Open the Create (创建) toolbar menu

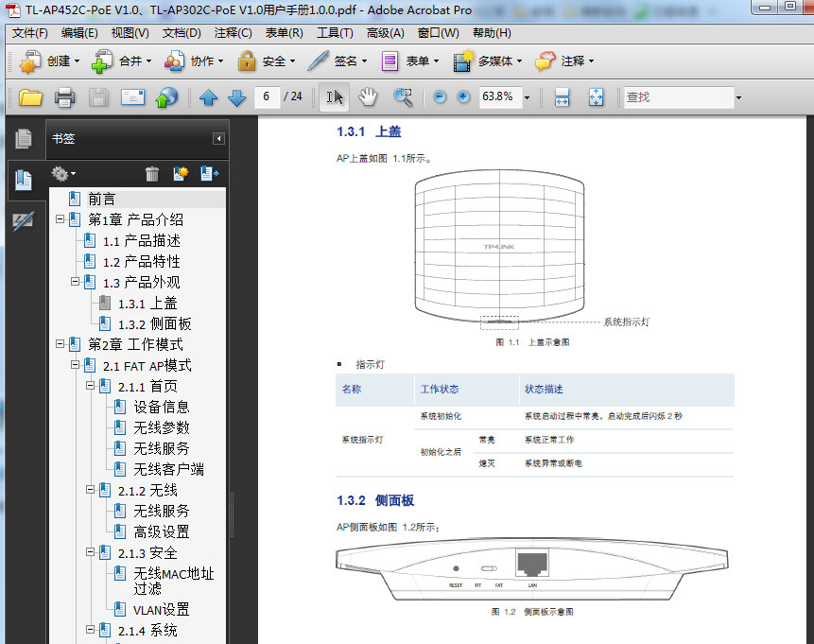tap(50, 61)
